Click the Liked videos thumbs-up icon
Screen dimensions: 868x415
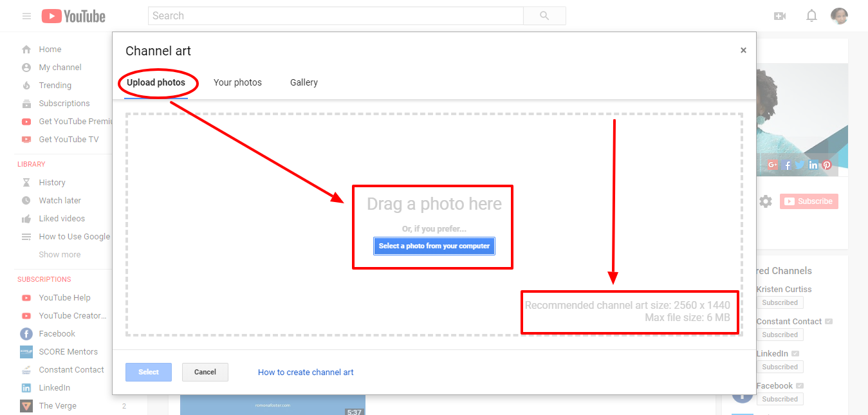26,219
